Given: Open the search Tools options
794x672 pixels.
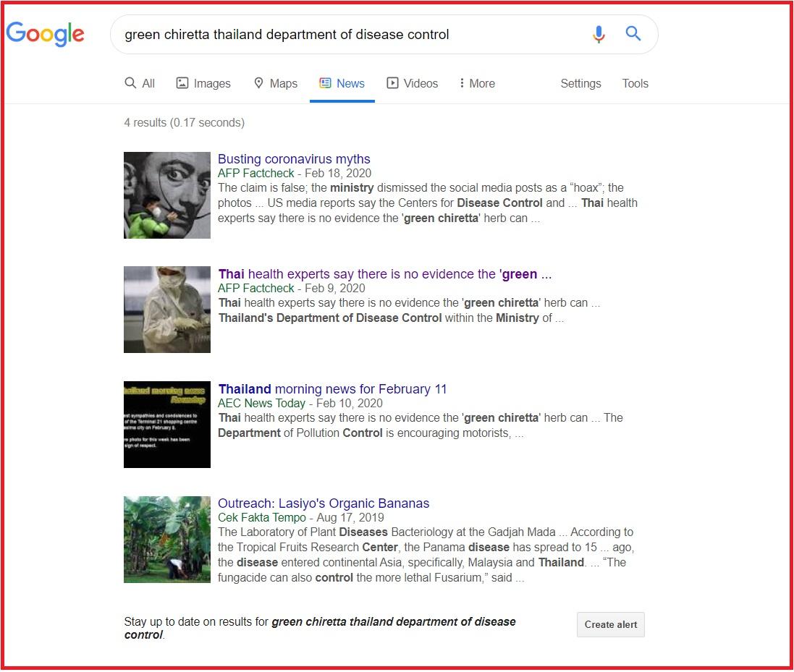Looking at the screenshot, I should point(635,83).
